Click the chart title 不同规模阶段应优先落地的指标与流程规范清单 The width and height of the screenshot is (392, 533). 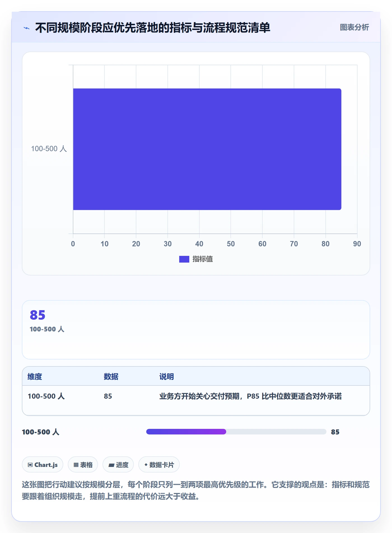pos(153,28)
